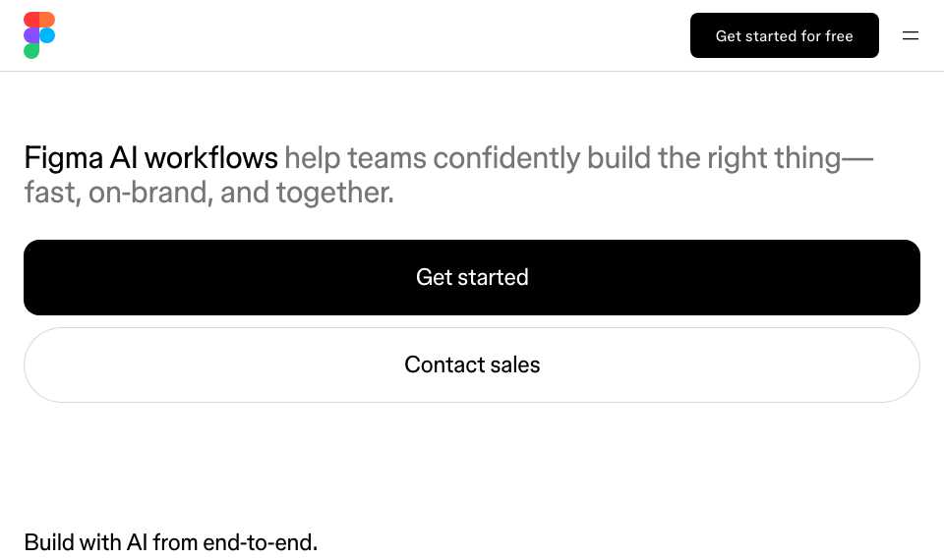The width and height of the screenshot is (944, 560).
Task: Click the gray words "the right thing"
Action: 749,158
